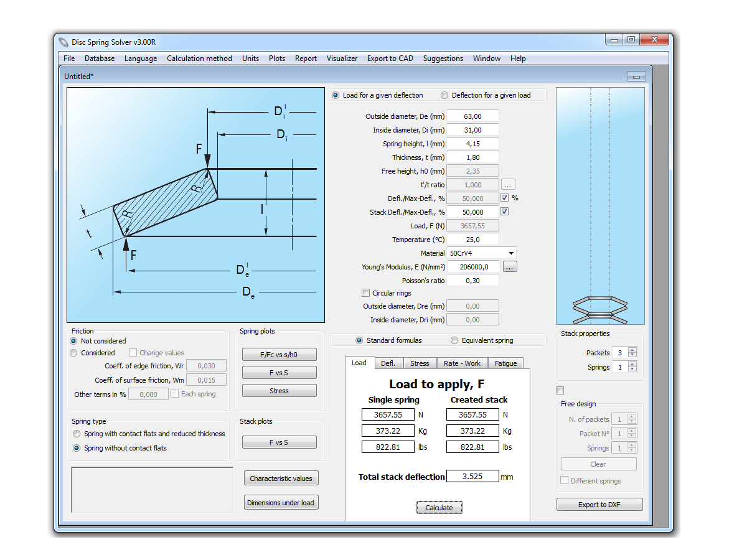Toggle Stack Defl./Max-Defl. checkbox
This screenshot has height=560, width=747.
tap(505, 212)
